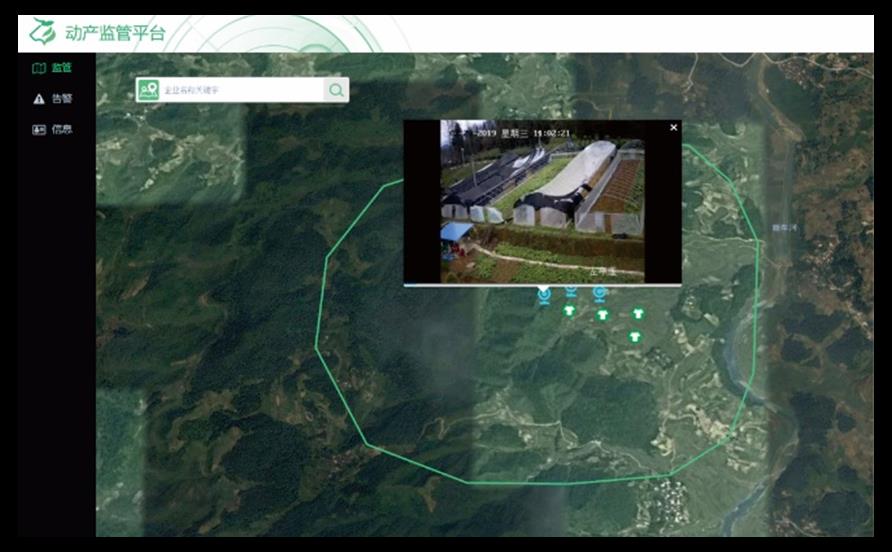Click the leftmost green shirt-shaped marker

568,310
